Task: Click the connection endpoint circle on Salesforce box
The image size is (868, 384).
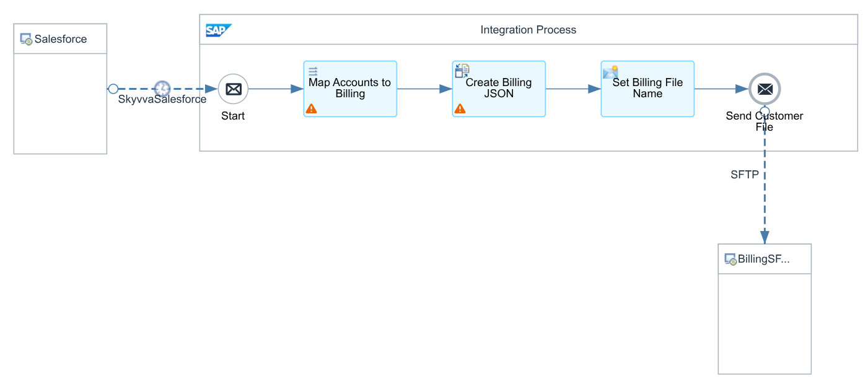Action: (113, 89)
